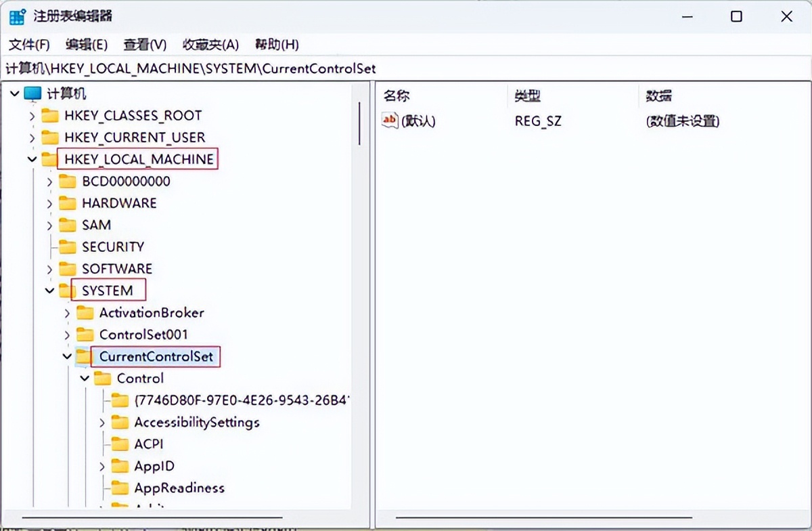Click the HARDWARE folder icon
Screen dimensions: 812x531
tap(67, 203)
